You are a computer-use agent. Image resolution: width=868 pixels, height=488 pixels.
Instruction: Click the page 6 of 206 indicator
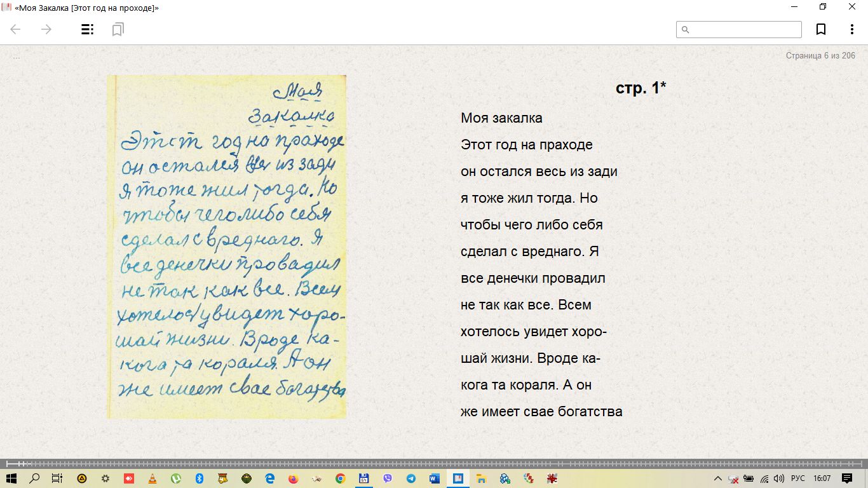[x=820, y=56]
